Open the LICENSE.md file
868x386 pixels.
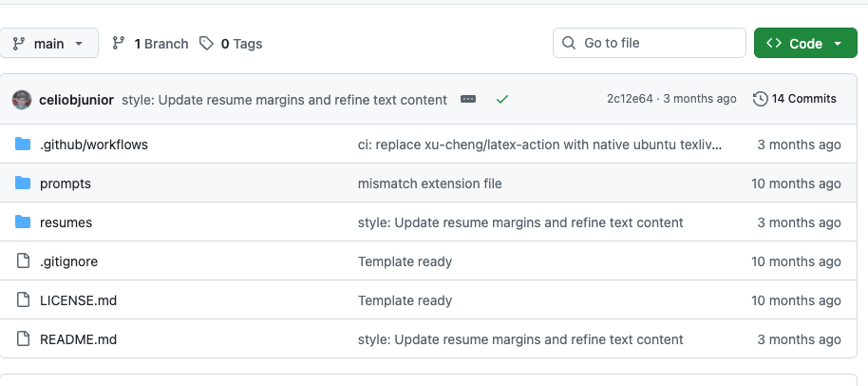(78, 300)
